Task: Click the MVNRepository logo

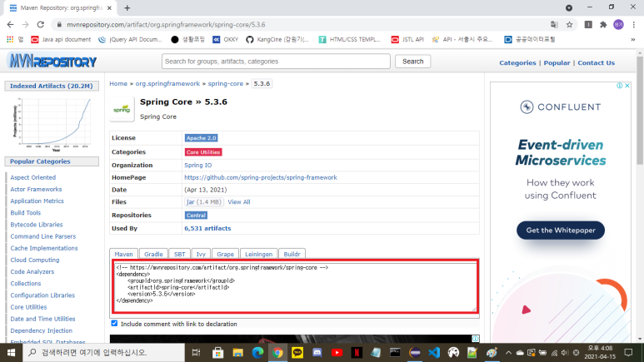Action: click(52, 62)
